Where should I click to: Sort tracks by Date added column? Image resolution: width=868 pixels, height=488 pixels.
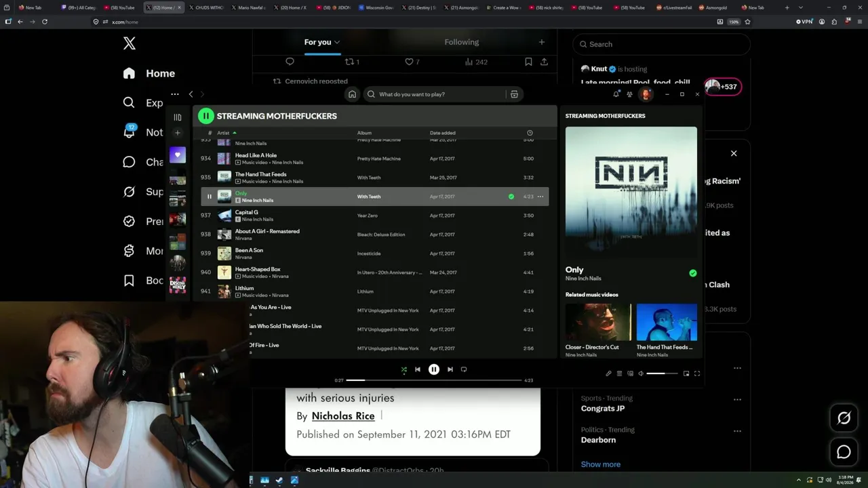[x=443, y=133]
